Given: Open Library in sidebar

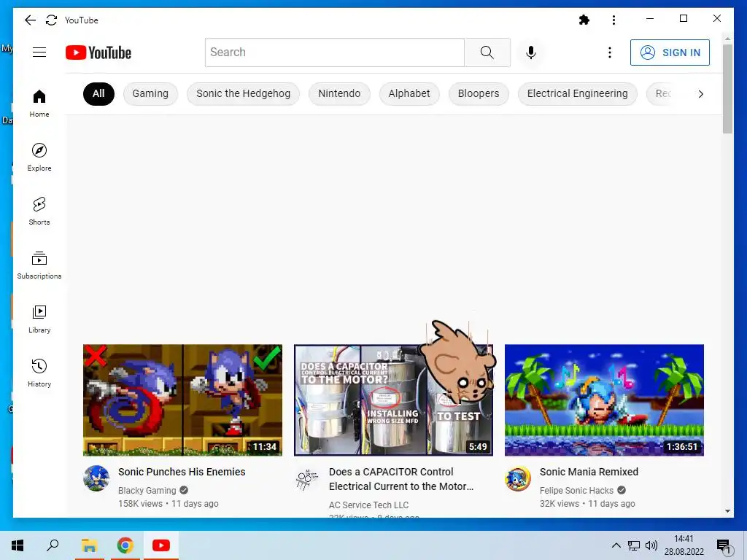Looking at the screenshot, I should pos(39,319).
